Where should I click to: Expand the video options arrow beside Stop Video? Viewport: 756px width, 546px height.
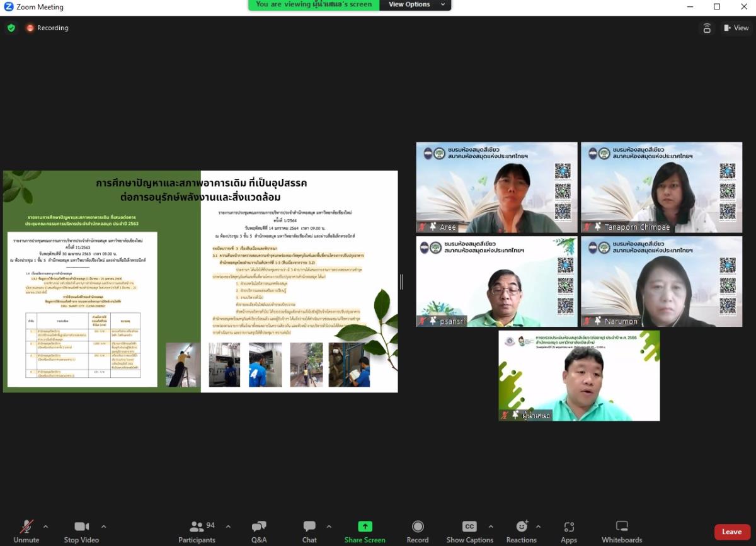point(103,526)
